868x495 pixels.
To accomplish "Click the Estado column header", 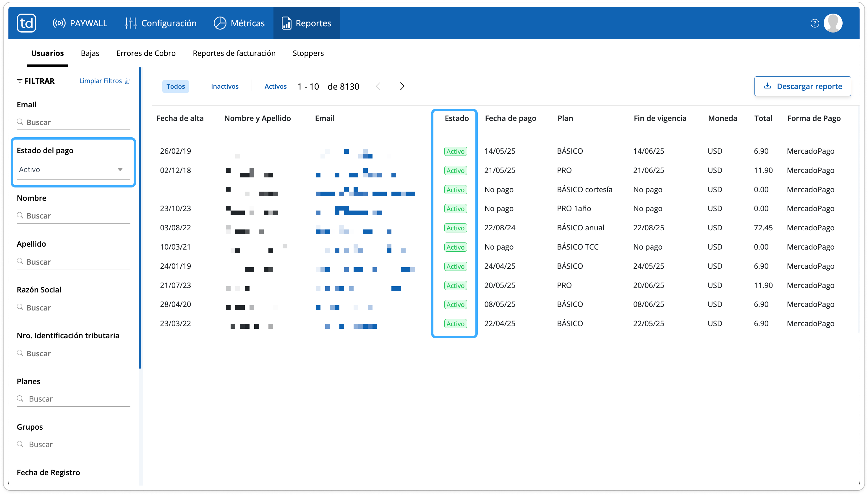I will pos(456,118).
